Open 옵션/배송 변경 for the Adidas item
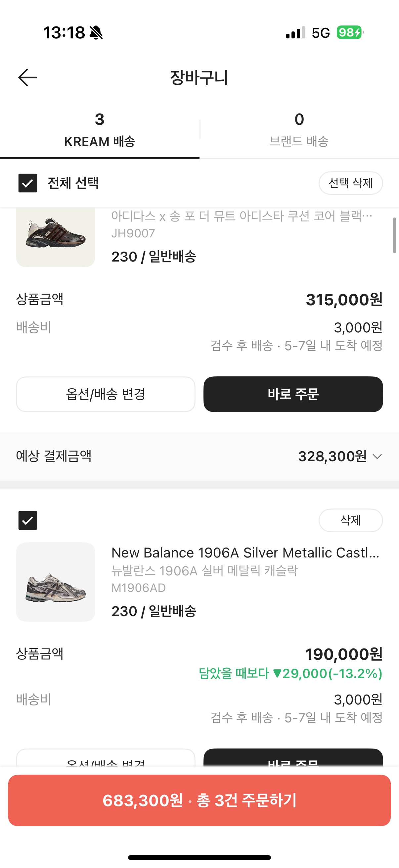 coord(106,394)
